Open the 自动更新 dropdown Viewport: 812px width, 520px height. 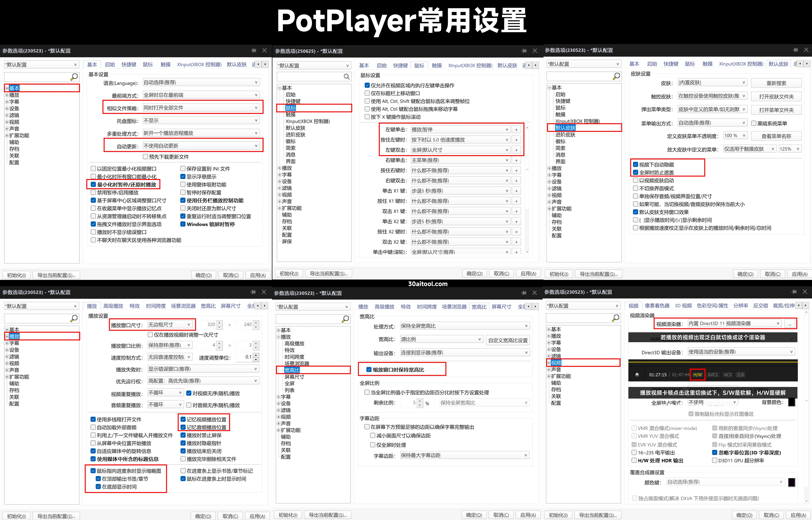[201, 146]
